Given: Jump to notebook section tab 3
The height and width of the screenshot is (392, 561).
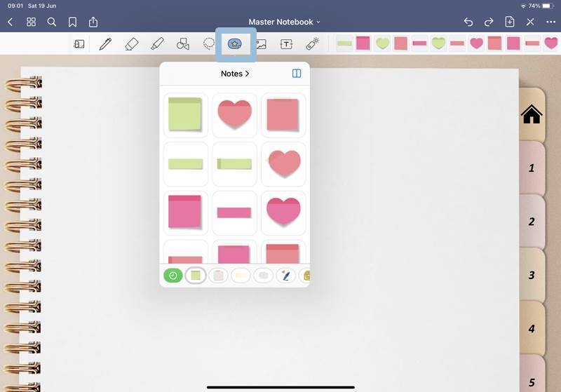Looking at the screenshot, I should pos(532,275).
